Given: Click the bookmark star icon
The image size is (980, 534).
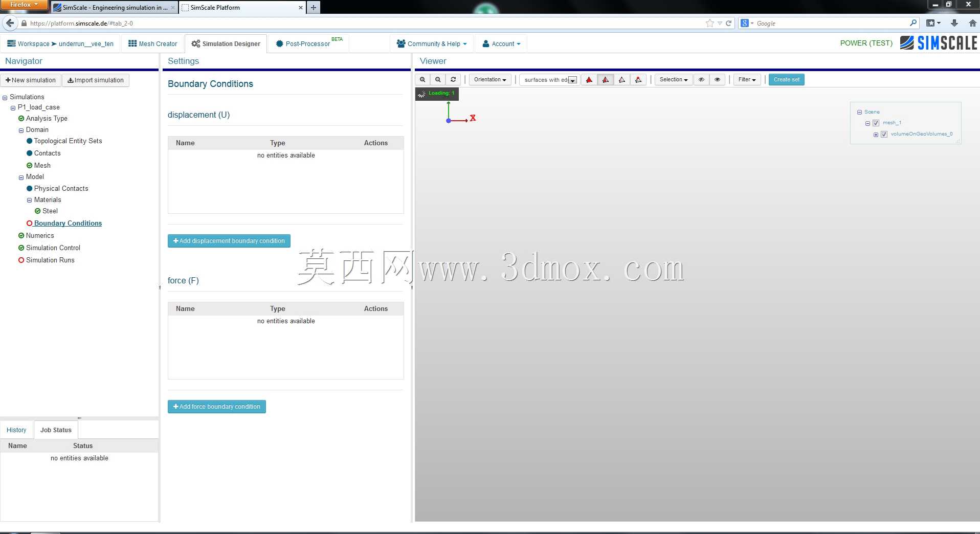Looking at the screenshot, I should (709, 23).
